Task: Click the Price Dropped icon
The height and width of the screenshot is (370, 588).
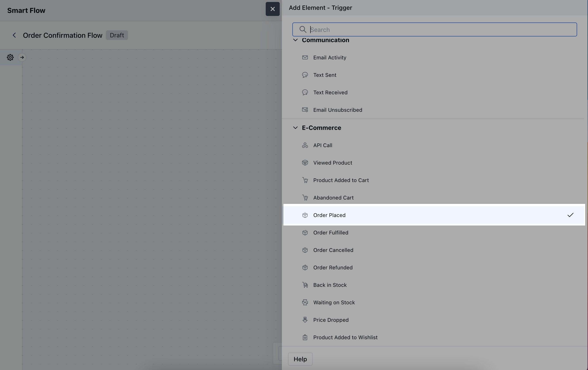Action: (305, 320)
